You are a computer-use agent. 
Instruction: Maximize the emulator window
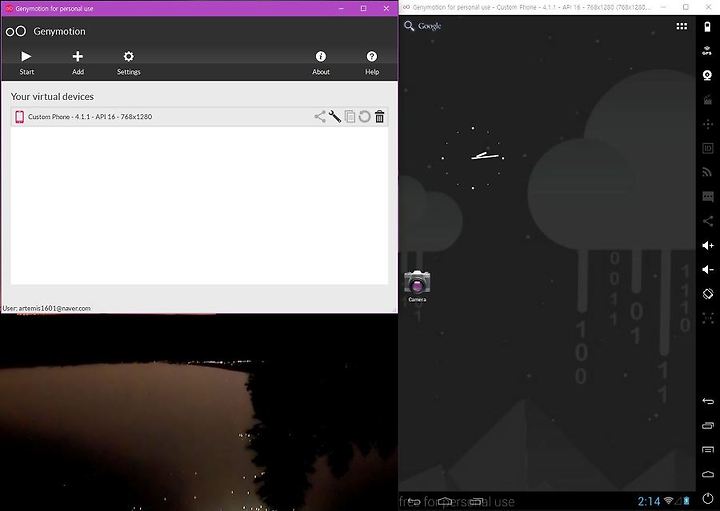pos(686,7)
